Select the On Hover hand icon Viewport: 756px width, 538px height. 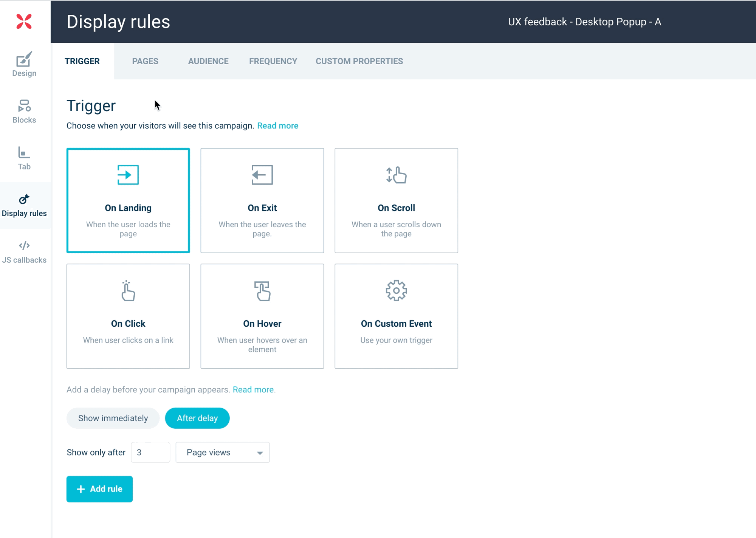(x=262, y=291)
